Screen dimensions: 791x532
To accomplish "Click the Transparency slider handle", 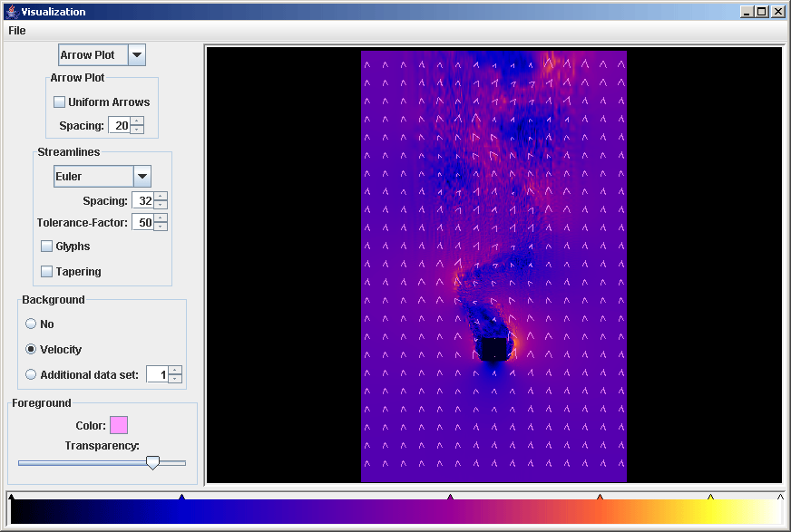I will click(152, 462).
